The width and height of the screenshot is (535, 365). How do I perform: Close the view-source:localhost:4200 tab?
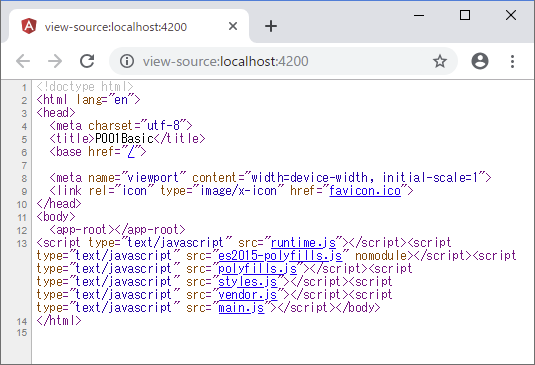233,26
